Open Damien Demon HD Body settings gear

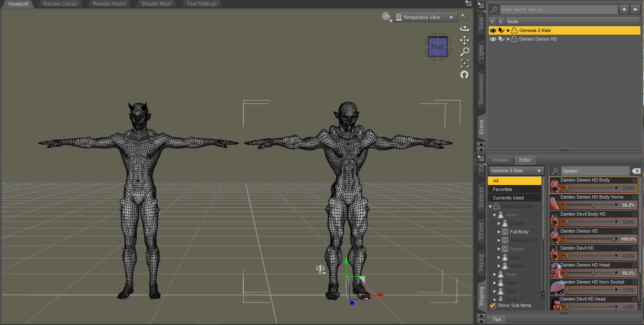634,180
